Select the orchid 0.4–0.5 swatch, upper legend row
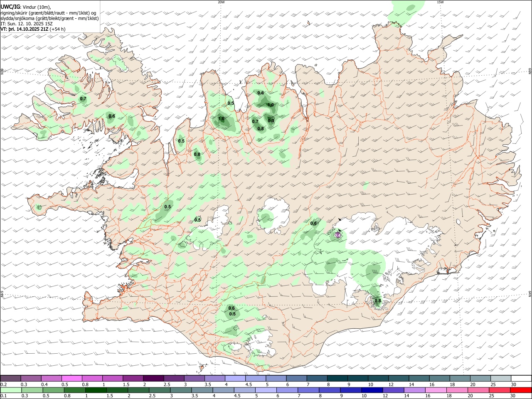Image resolution: width=532 pixels, height=399 pixels. pyautogui.click(x=51, y=379)
